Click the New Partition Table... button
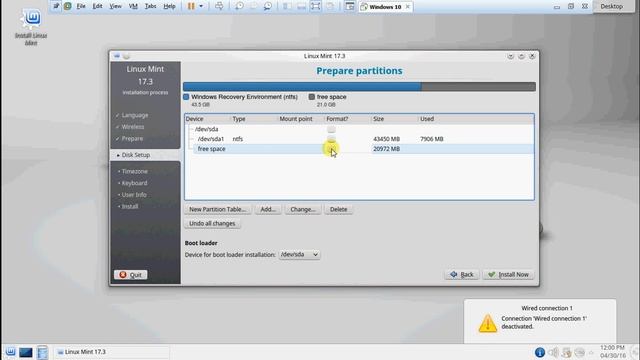Viewport: 640px width, 360px height. tap(218, 209)
